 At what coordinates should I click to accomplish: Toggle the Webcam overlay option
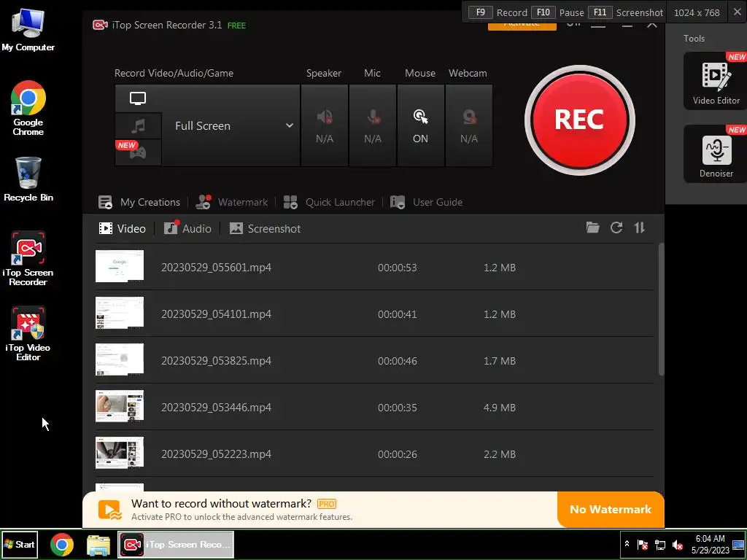(469, 125)
